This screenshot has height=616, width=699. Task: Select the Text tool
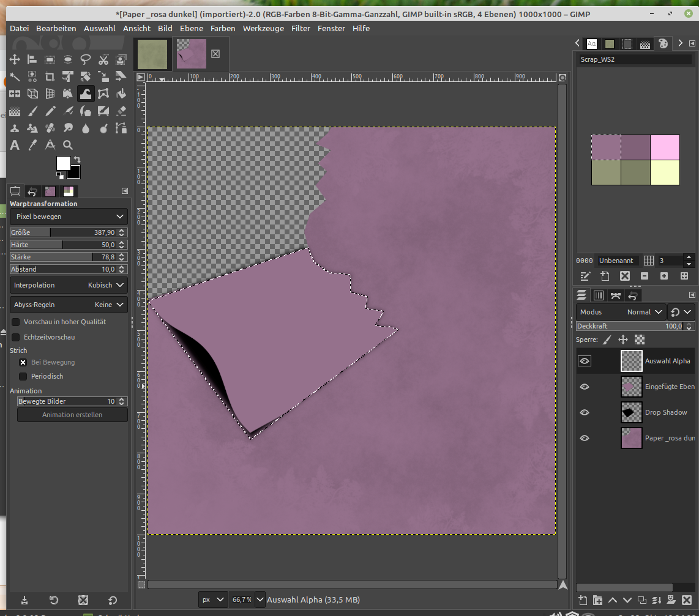pos(15,145)
